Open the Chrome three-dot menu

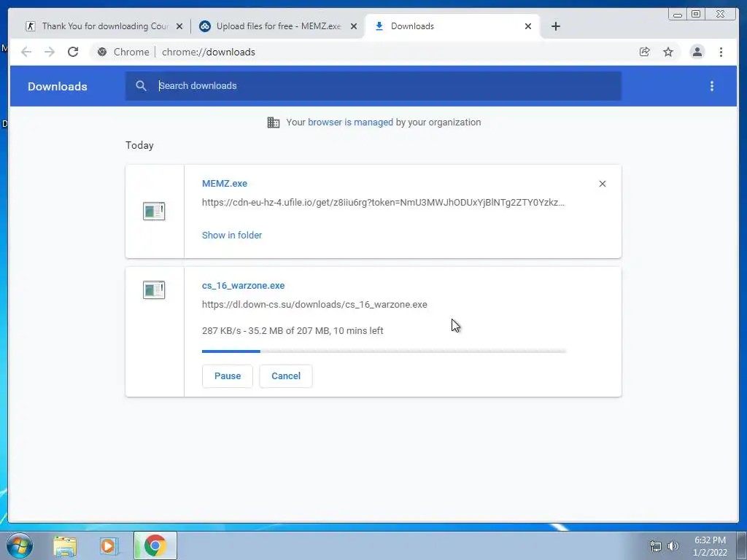click(721, 52)
